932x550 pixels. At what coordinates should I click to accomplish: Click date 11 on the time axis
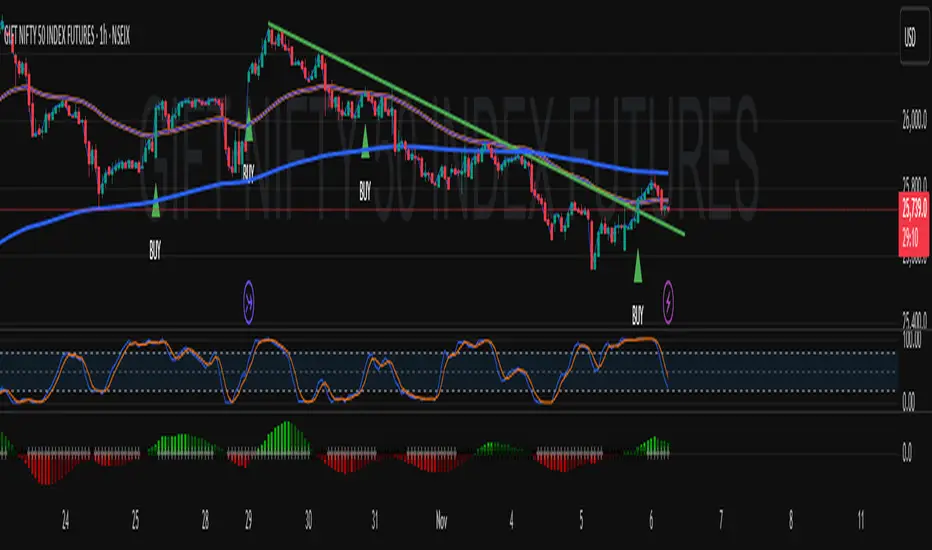click(861, 521)
